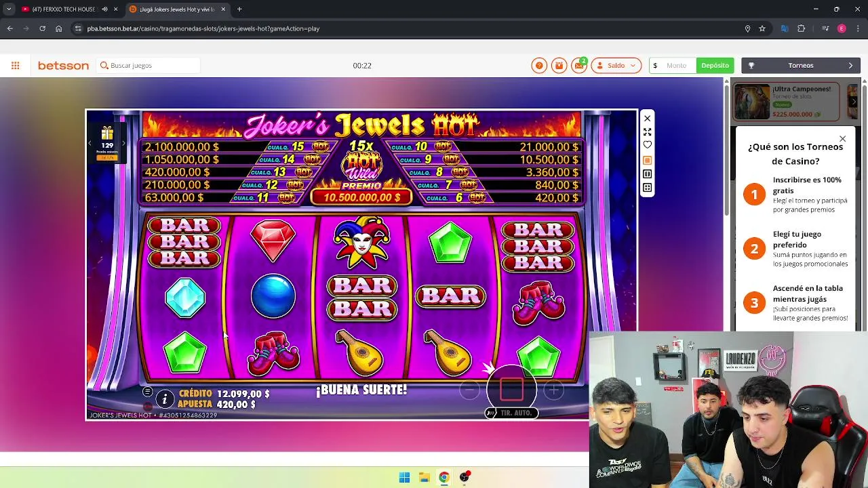The image size is (868, 488).
Task: Open the browser extensions puzzle icon
Action: pyautogui.click(x=801, y=28)
